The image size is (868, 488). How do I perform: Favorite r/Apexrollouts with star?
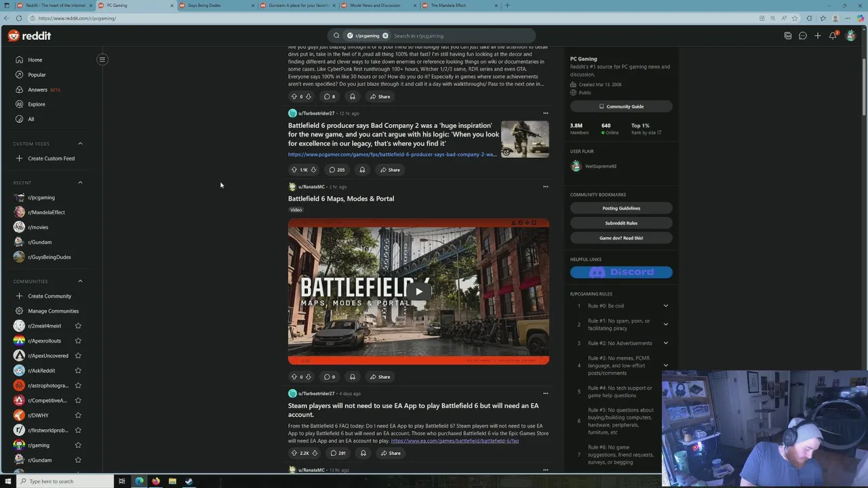78,341
